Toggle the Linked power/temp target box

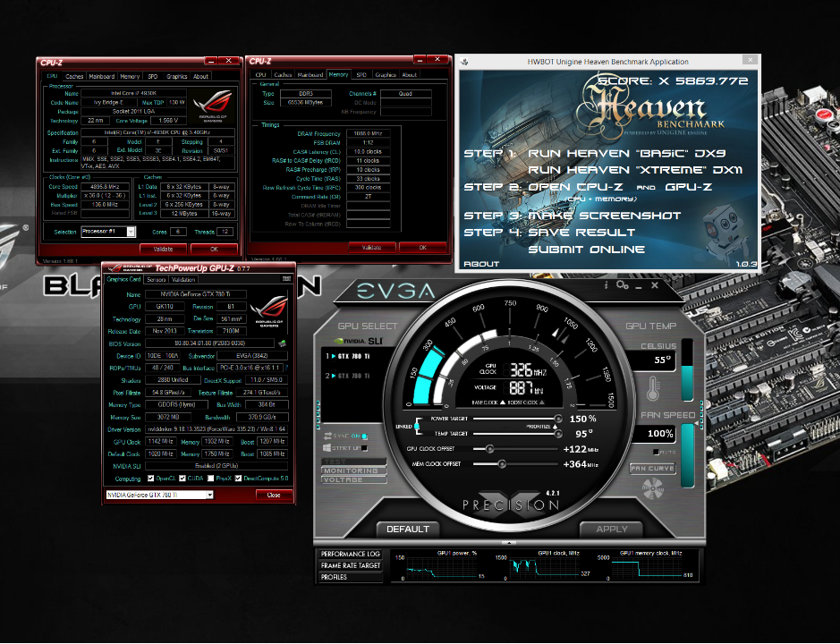pyautogui.click(x=416, y=426)
